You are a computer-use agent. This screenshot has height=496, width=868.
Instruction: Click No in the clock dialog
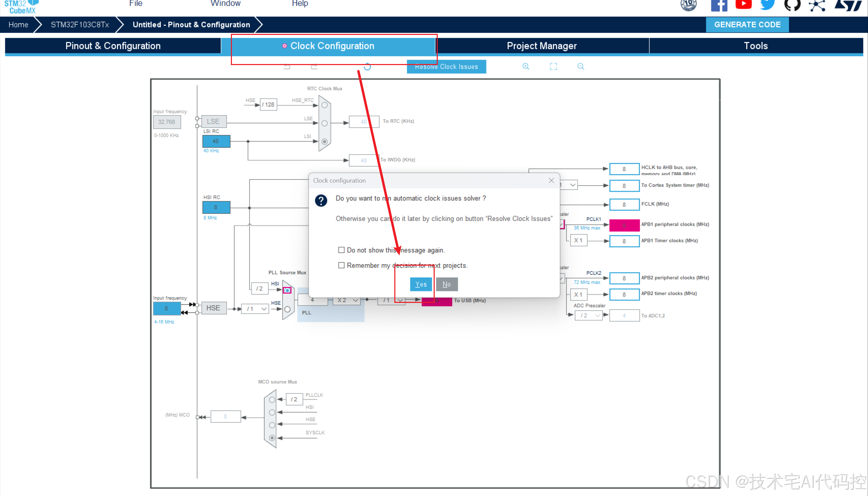(x=447, y=285)
